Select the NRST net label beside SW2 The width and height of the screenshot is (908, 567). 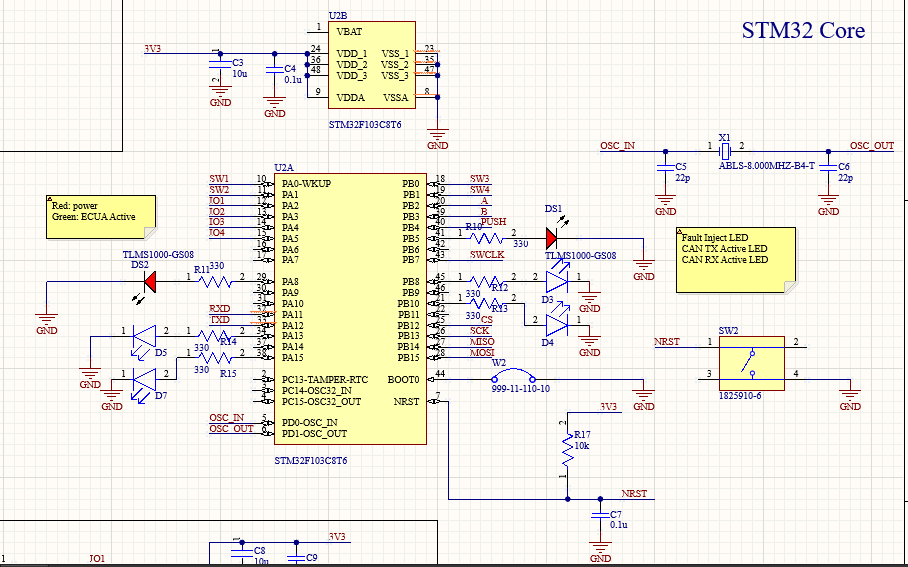pos(667,342)
